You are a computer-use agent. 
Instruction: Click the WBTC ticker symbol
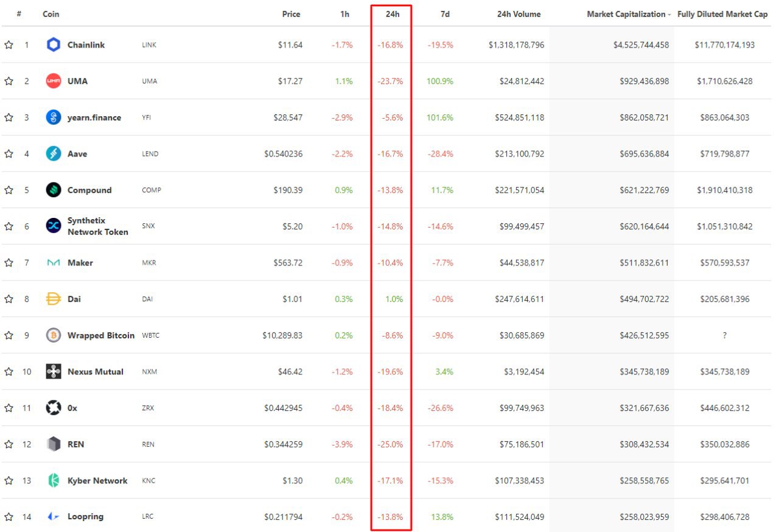pos(151,335)
